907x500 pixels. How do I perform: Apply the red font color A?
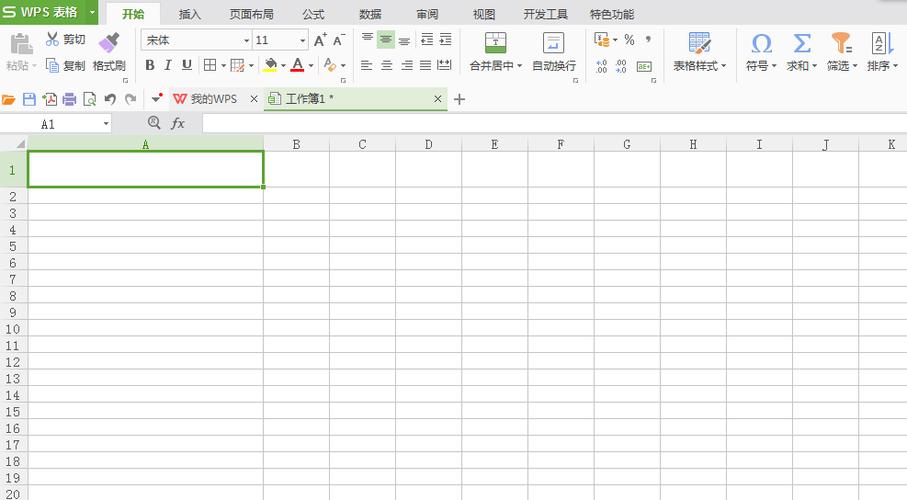[297, 65]
